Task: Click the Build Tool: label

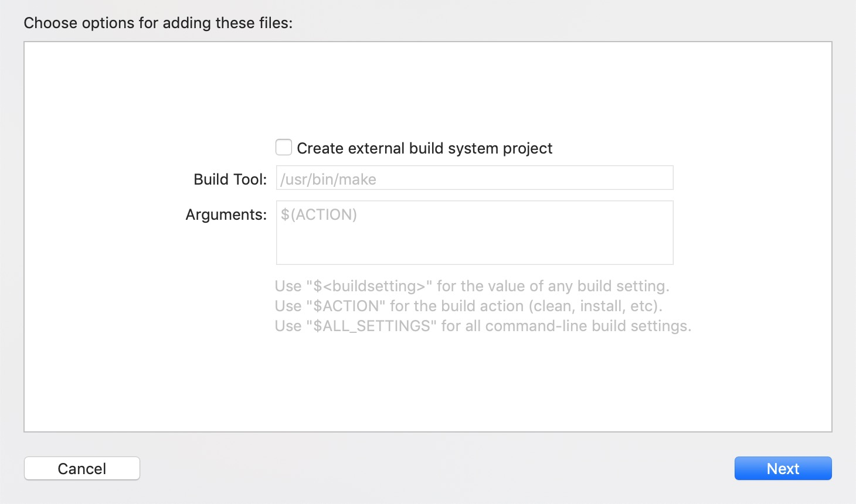Action: [x=229, y=179]
